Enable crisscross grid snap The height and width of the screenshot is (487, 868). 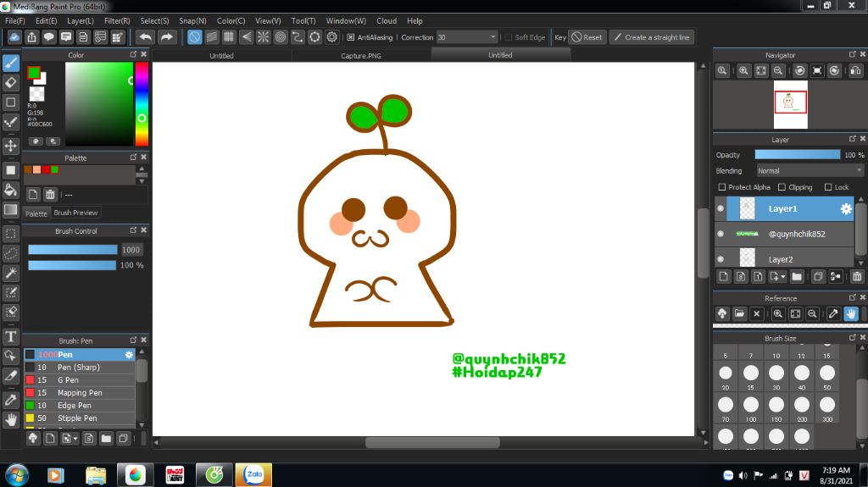pyautogui.click(x=229, y=37)
